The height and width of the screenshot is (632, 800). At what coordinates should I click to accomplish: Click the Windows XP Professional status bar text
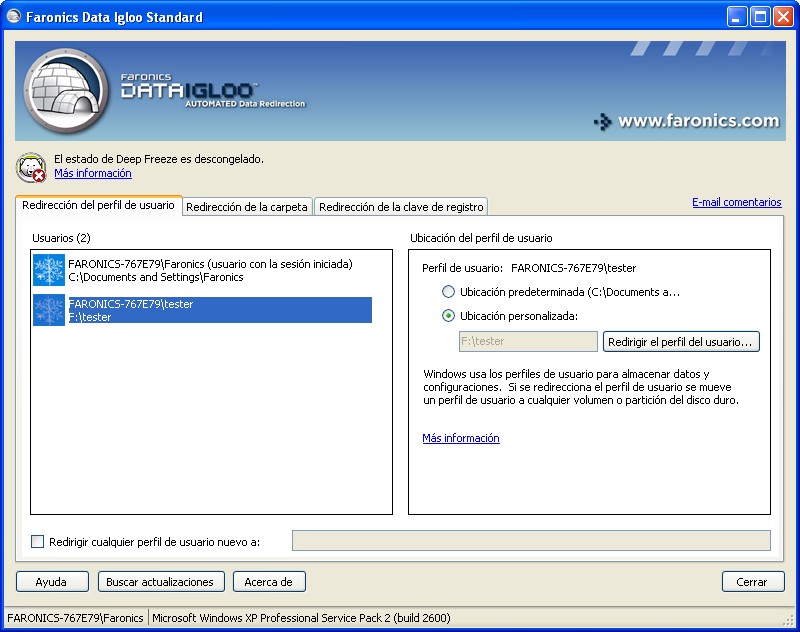(x=301, y=618)
